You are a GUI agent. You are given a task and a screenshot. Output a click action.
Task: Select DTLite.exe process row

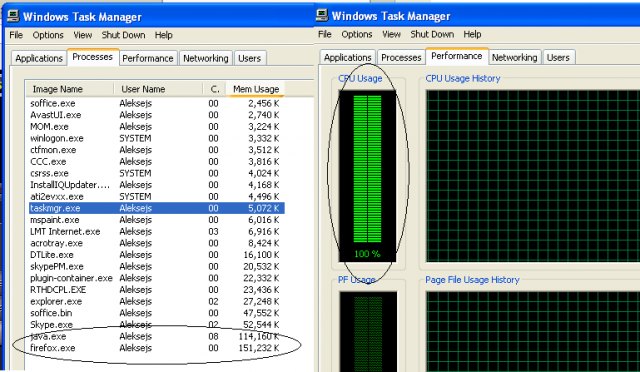[x=157, y=255]
